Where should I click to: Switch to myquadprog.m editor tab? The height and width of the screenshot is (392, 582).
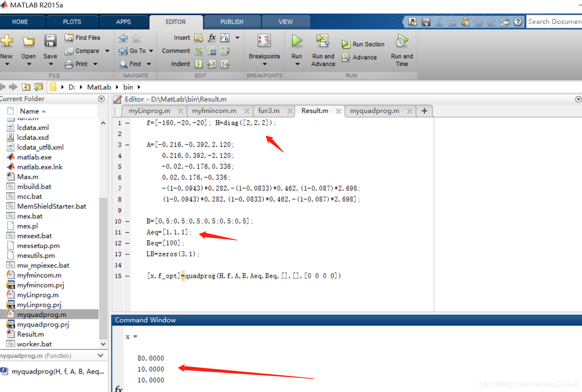click(375, 111)
